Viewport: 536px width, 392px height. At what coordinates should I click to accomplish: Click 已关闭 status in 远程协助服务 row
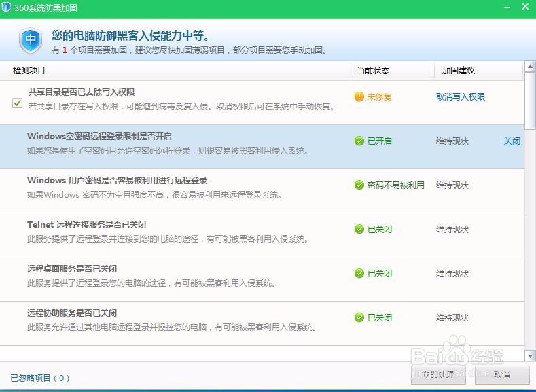(380, 317)
